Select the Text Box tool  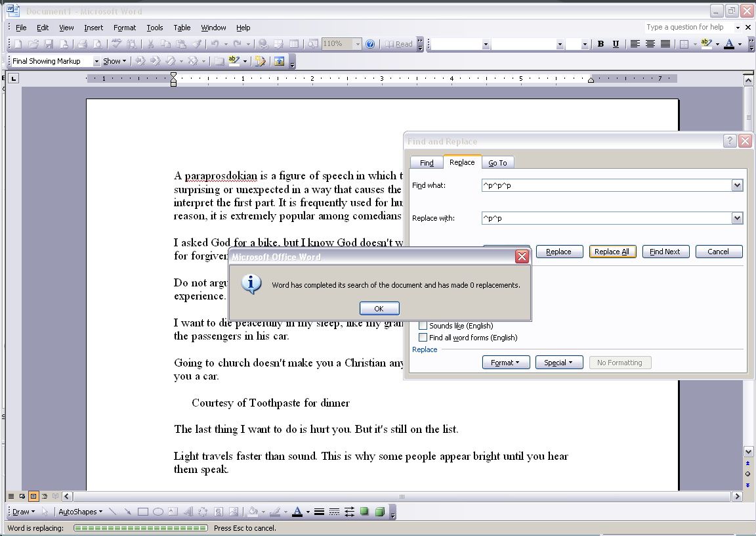pos(172,511)
